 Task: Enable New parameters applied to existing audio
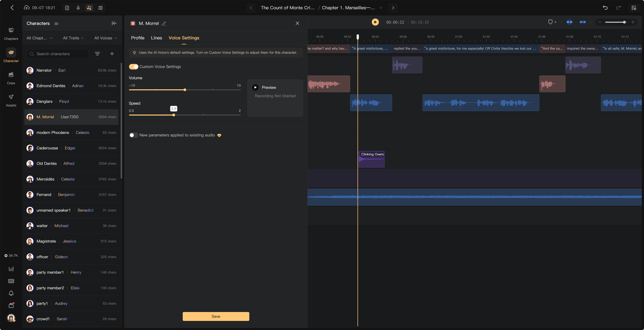tap(134, 135)
